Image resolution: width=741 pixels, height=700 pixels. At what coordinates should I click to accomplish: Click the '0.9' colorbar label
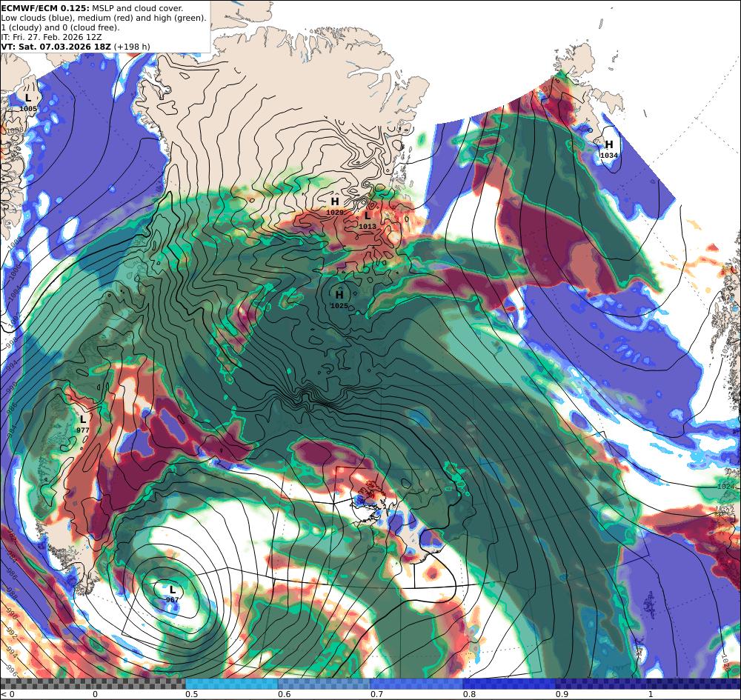coord(562,694)
